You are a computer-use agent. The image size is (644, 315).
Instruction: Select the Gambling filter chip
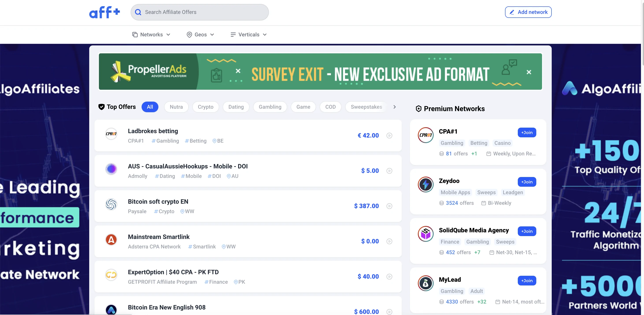pos(270,107)
